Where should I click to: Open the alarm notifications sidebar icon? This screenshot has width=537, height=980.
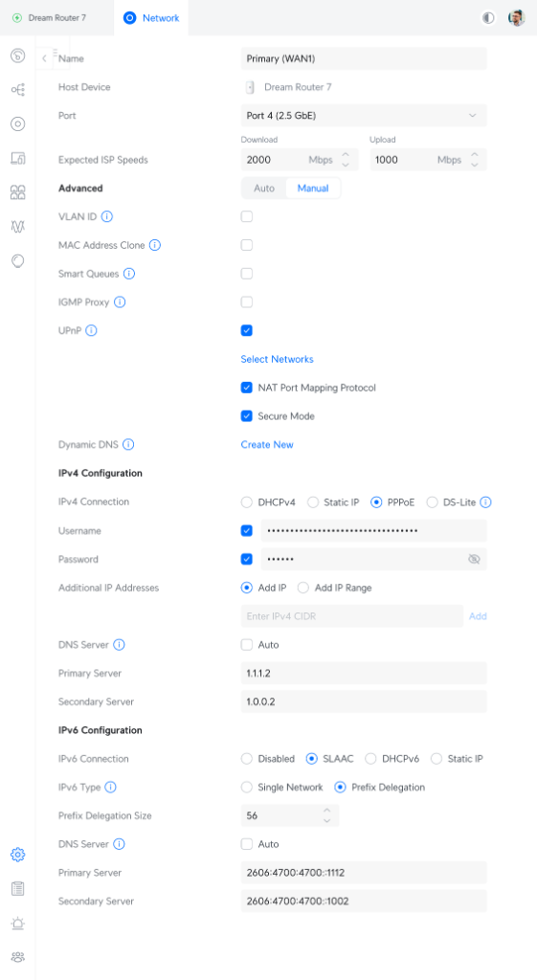tap(17, 924)
